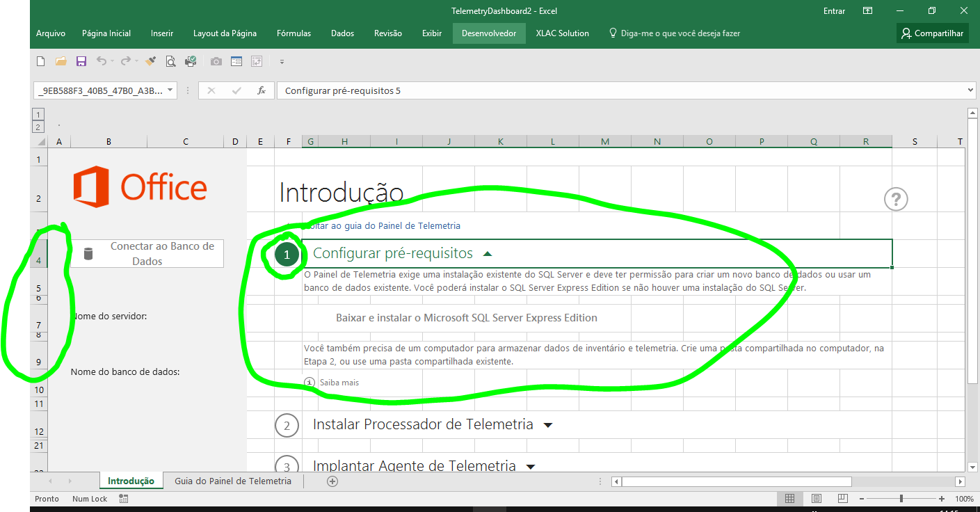Click the Insert Function fx icon
This screenshot has width=980, height=512.
tap(262, 90)
